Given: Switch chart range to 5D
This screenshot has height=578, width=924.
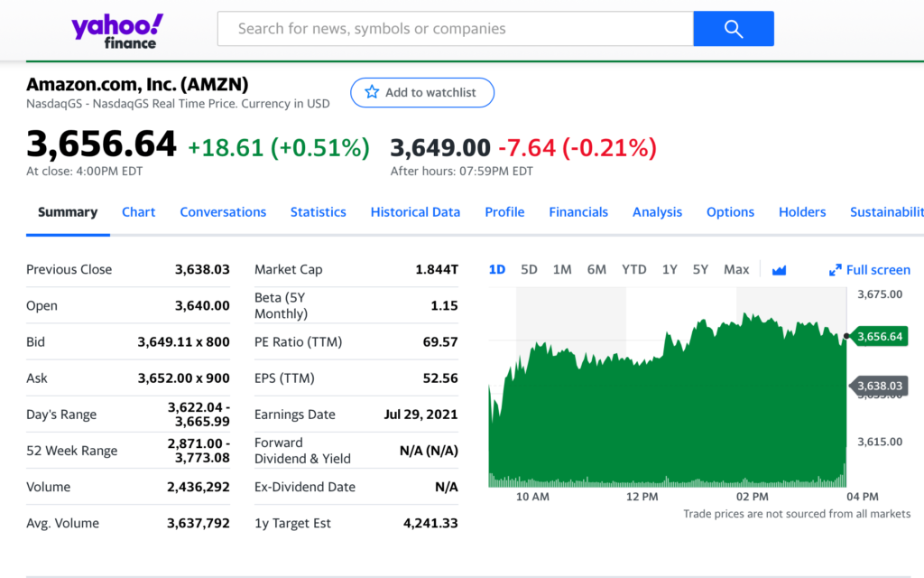Looking at the screenshot, I should [529, 269].
